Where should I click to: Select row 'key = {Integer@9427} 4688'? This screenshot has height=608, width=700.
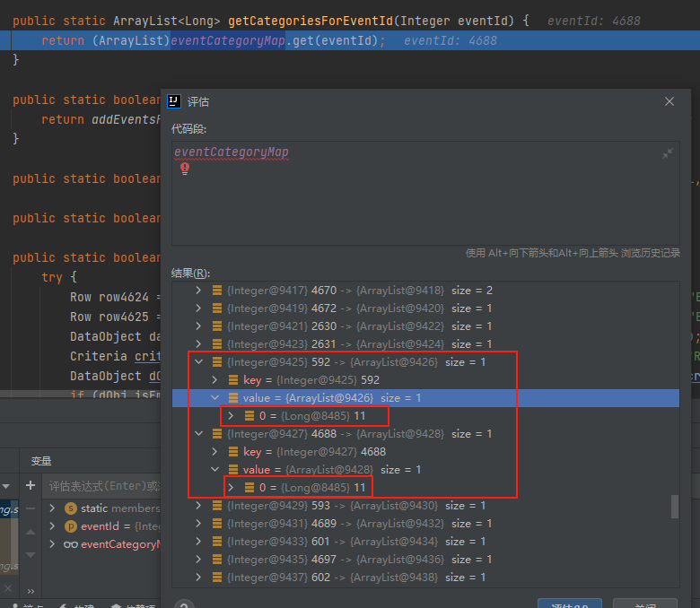click(425, 452)
